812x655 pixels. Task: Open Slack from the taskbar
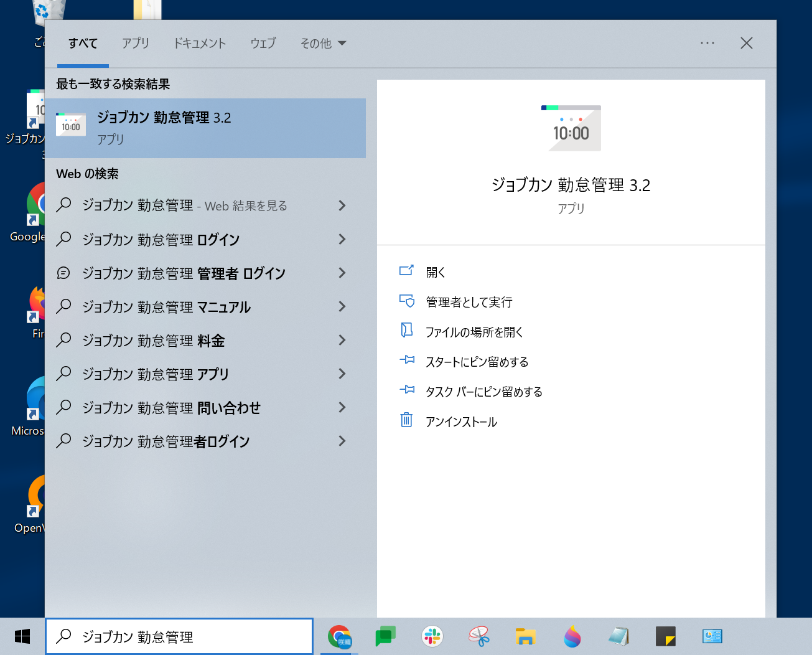pos(432,636)
